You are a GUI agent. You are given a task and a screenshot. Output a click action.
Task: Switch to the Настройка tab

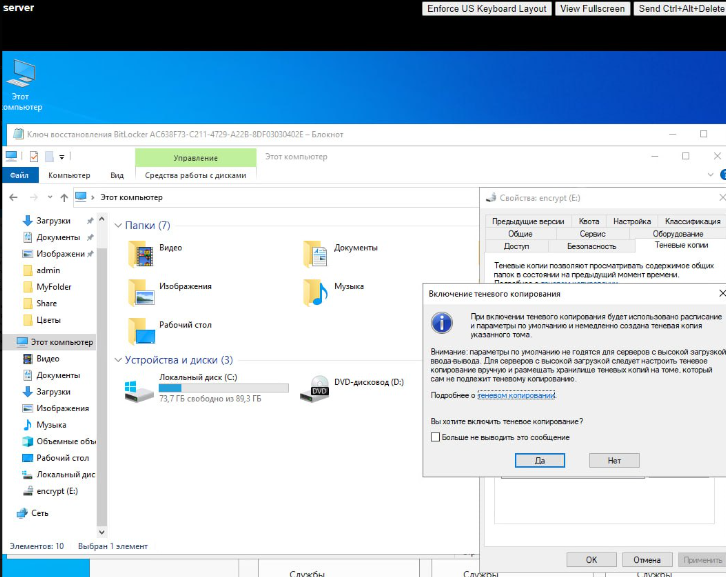(632, 221)
